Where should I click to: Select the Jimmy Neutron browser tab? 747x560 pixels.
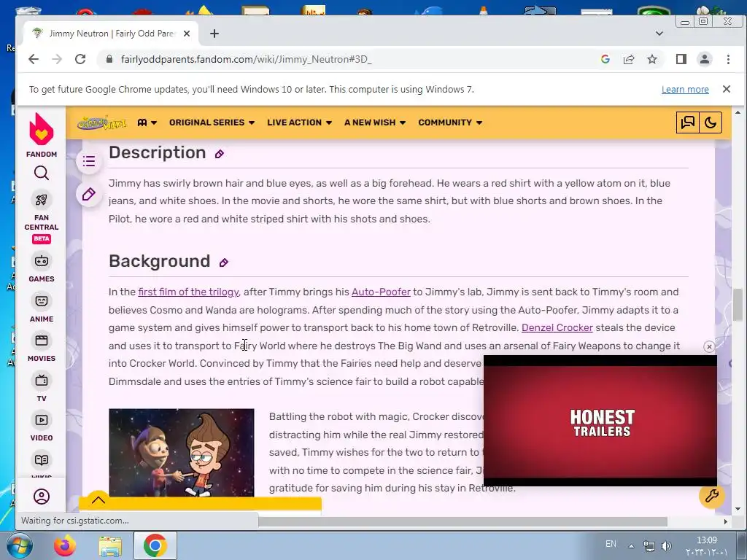[x=111, y=34]
